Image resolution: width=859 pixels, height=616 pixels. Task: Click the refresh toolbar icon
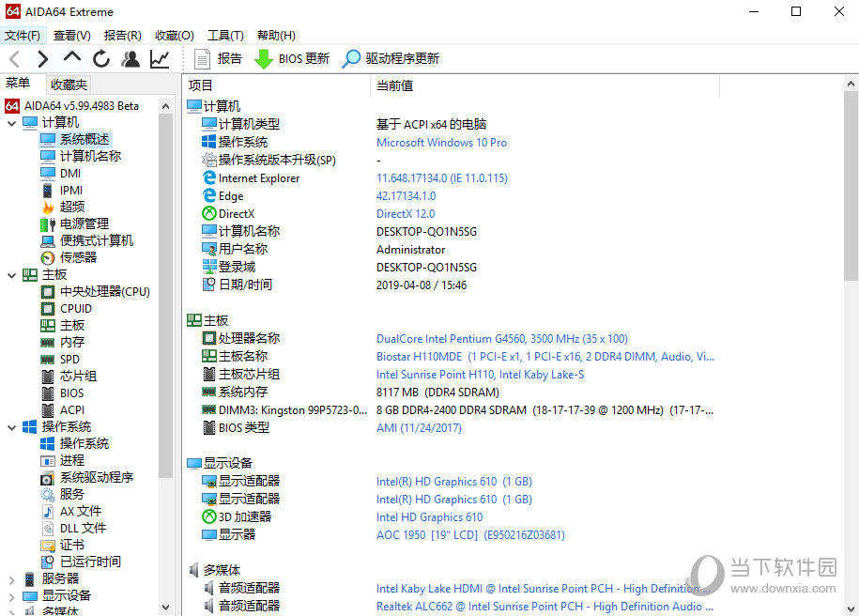pos(101,58)
